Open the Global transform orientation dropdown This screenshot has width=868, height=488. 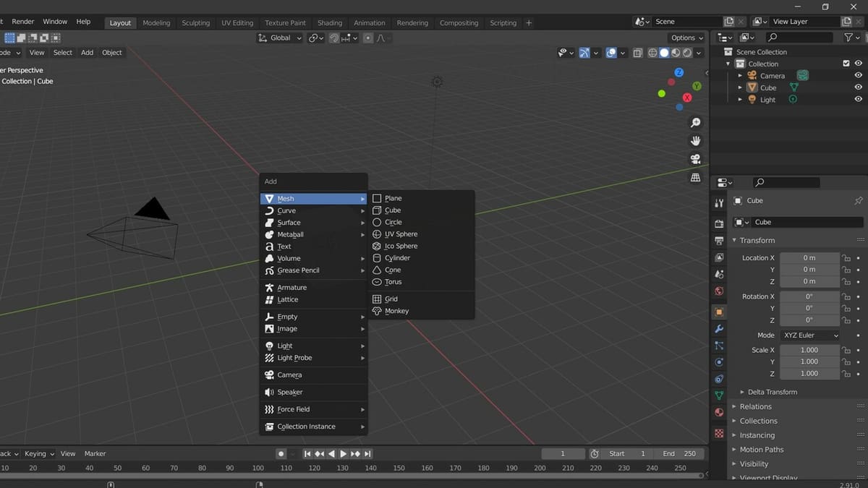[x=280, y=38]
